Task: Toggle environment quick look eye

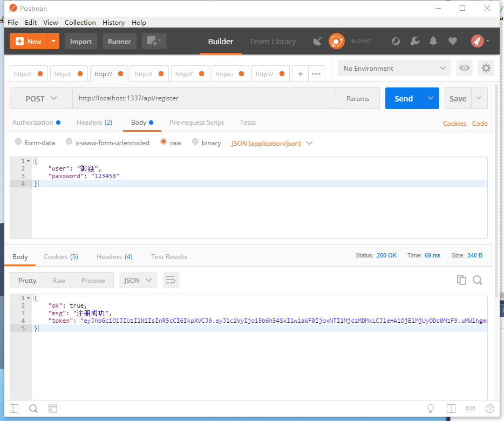Action: [x=464, y=68]
